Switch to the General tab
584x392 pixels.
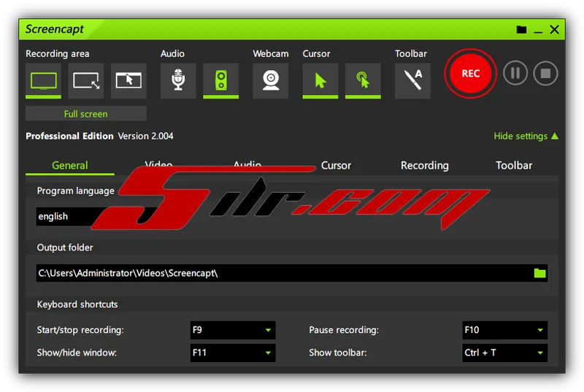tap(70, 166)
